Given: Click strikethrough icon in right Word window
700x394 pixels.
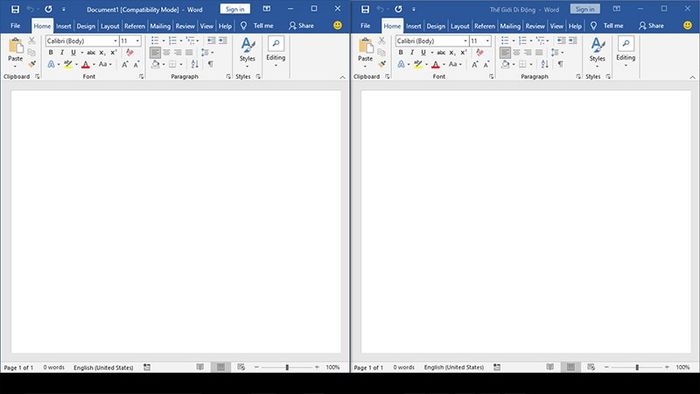Looking at the screenshot, I should click(441, 53).
